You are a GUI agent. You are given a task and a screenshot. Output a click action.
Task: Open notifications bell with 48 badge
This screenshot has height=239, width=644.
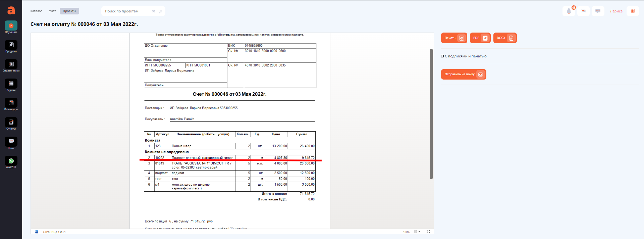point(569,11)
